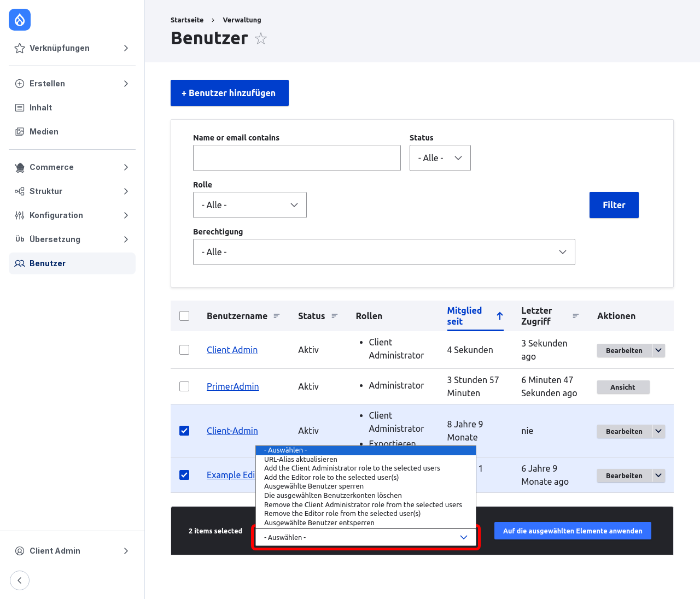Viewport: 700px width, 599px height.
Task: Expand actions arrow for Client Admin row
Action: 658,350
